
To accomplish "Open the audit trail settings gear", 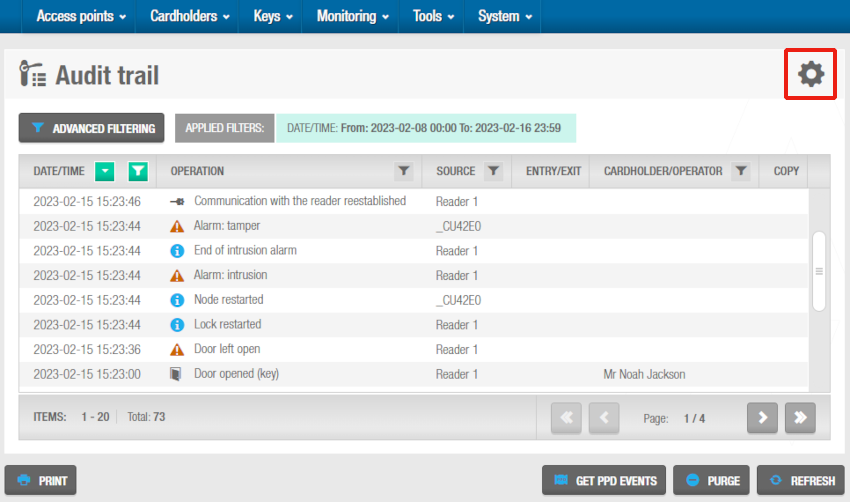I will point(810,74).
